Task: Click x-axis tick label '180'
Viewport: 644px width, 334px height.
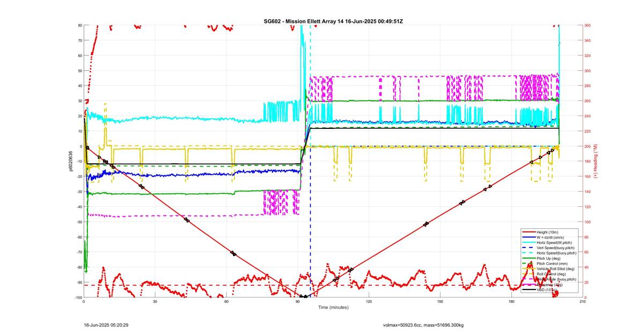Action: tap(511, 302)
